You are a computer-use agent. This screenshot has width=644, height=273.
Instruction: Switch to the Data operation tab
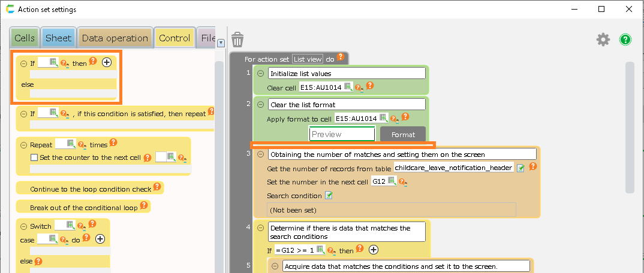click(115, 38)
